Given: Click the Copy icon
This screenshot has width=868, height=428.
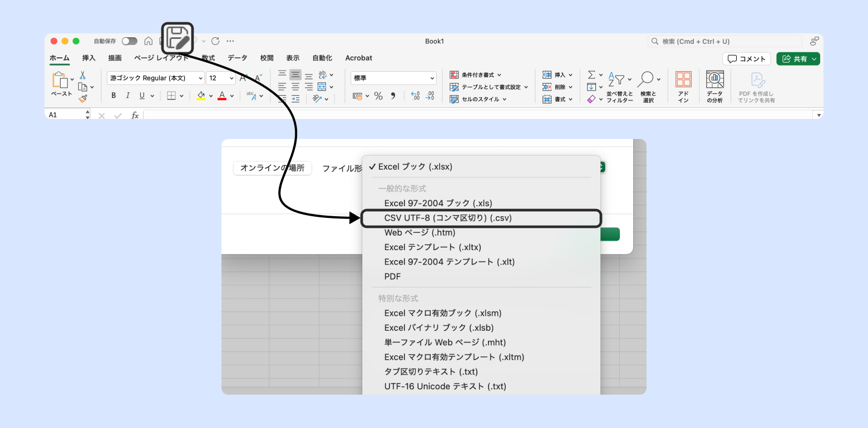Looking at the screenshot, I should click(83, 87).
